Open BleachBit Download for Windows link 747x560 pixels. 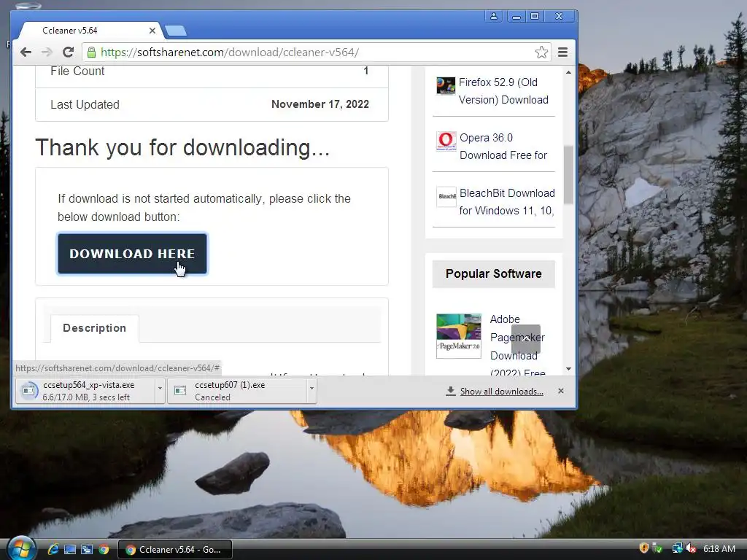pos(507,202)
